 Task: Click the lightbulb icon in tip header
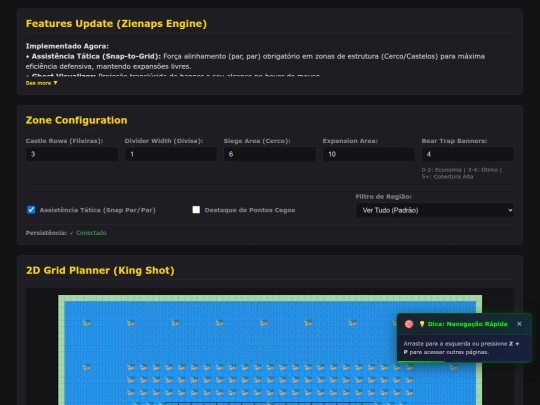point(422,324)
